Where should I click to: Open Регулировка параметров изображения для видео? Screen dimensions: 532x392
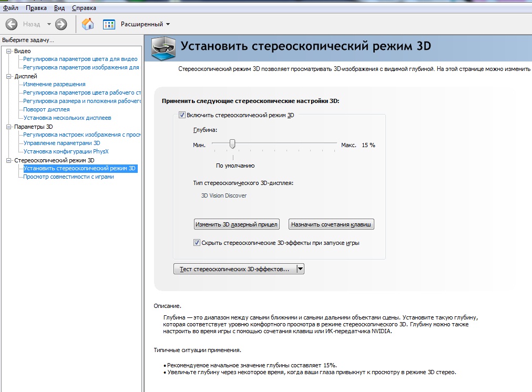(x=81, y=67)
